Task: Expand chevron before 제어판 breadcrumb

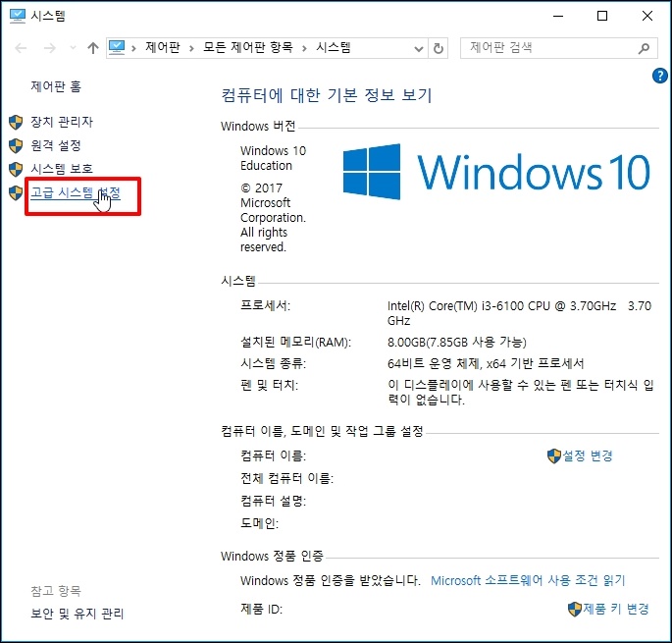Action: [133, 48]
